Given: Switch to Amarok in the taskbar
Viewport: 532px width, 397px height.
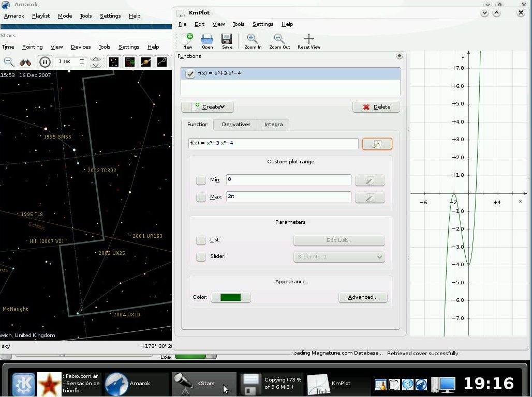Looking at the screenshot, I should [x=136, y=384].
